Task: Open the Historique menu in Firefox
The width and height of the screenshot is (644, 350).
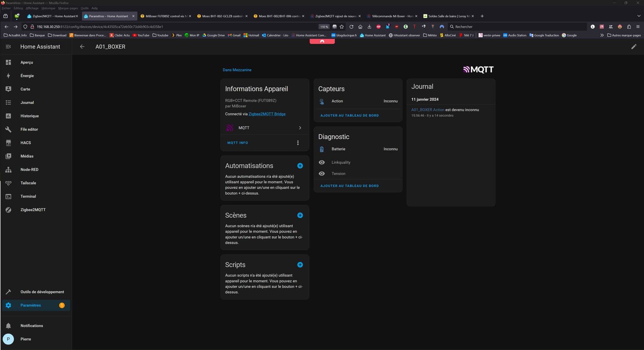Action: (x=48, y=8)
